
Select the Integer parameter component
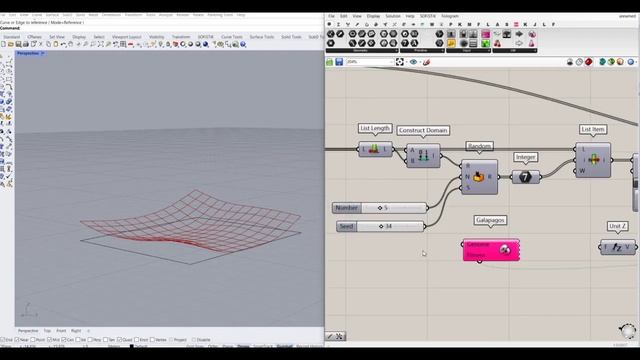click(526, 177)
